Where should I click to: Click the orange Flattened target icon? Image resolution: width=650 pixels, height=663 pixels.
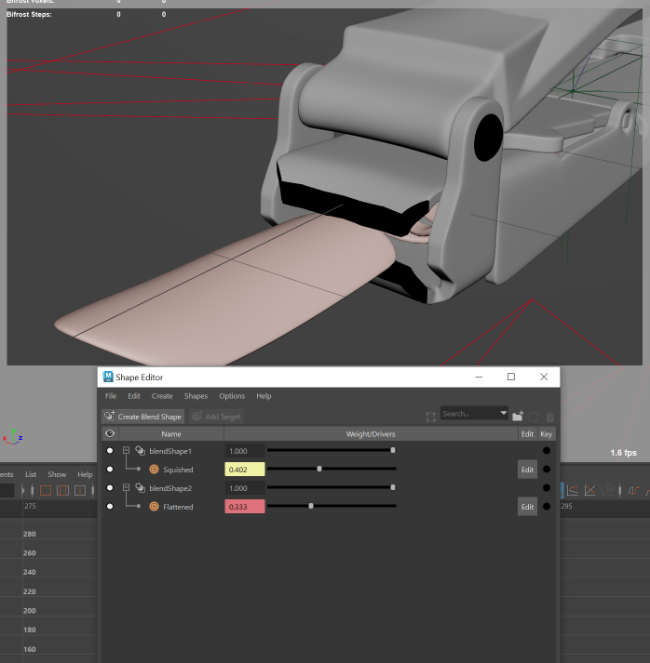pyautogui.click(x=154, y=506)
